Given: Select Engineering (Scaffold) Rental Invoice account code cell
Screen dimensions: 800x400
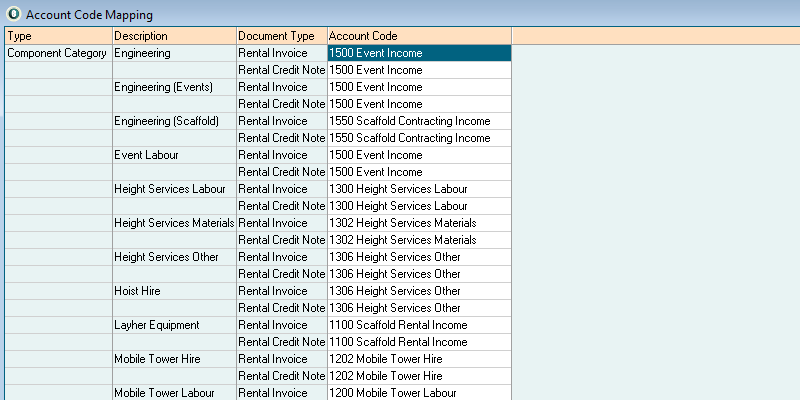Looking at the screenshot, I should click(418, 121).
